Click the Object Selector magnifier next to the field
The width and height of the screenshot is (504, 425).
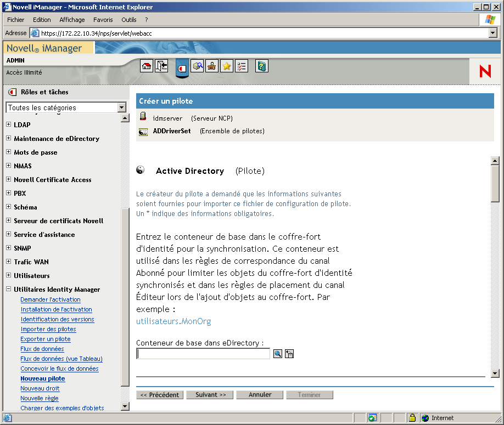click(x=277, y=354)
